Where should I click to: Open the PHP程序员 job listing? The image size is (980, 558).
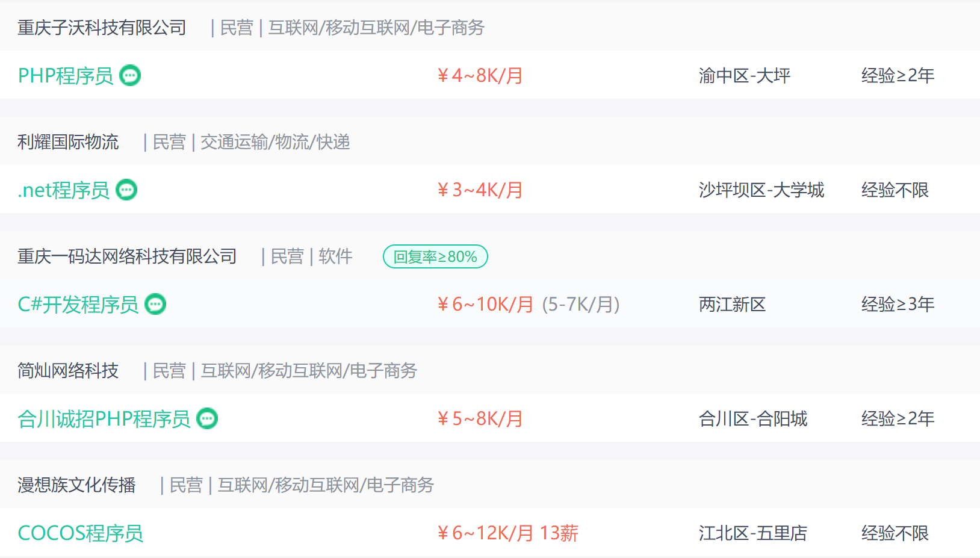(66, 75)
